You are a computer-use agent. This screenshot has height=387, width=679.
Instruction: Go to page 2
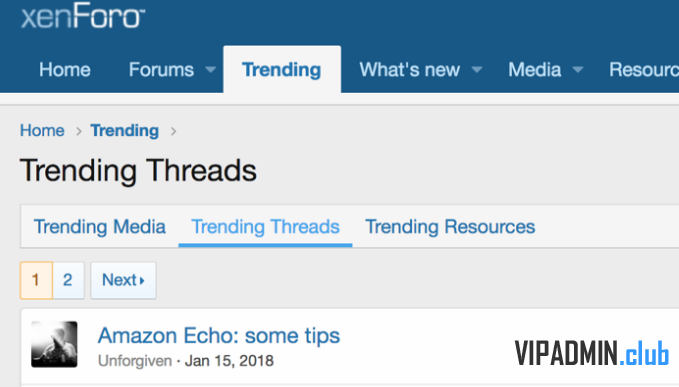[68, 280]
